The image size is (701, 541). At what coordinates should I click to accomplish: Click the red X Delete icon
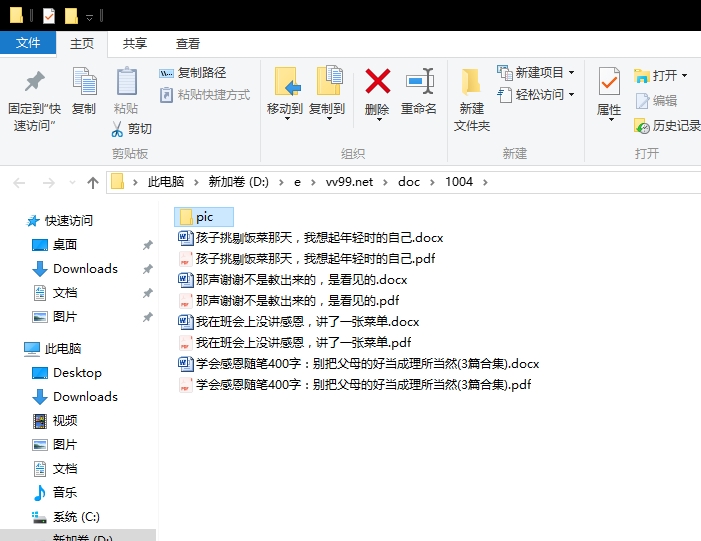pyautogui.click(x=377, y=81)
